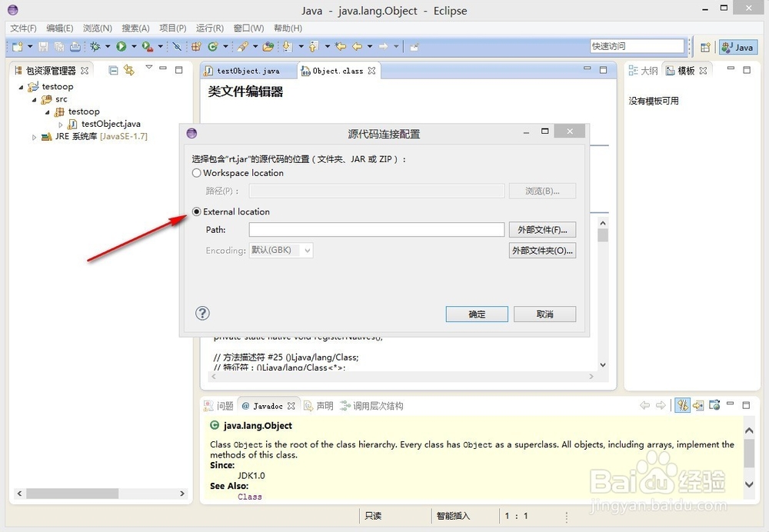
Task: Click the class editor vertical scrollbar thumb
Action: point(603,235)
